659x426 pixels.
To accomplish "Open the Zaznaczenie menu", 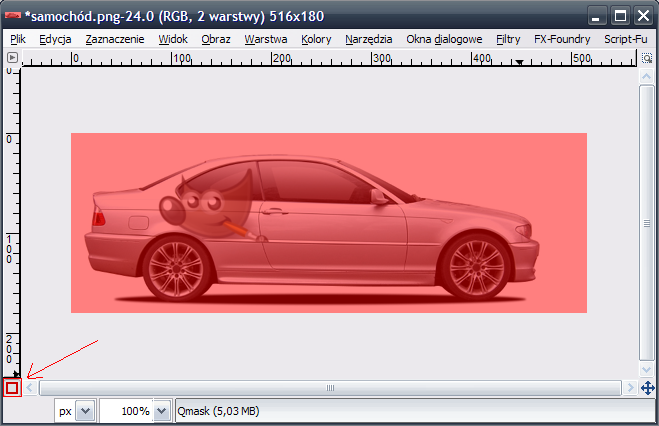I will coord(115,39).
